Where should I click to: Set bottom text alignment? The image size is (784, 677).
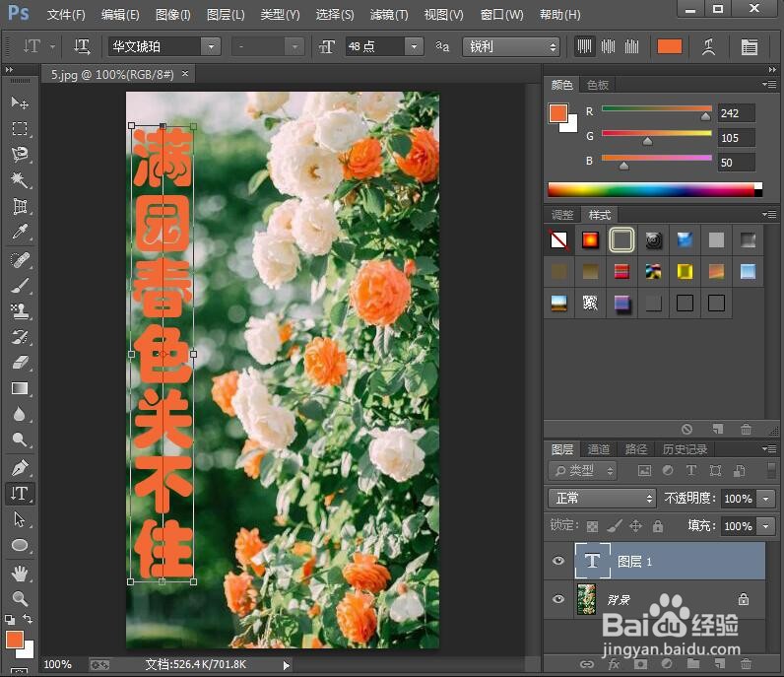(631, 47)
